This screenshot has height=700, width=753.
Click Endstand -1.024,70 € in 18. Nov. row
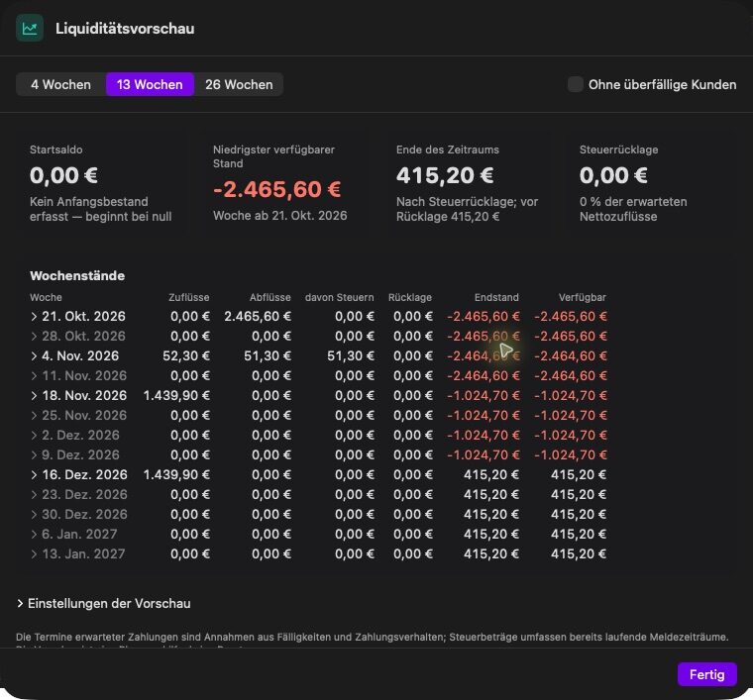(484, 396)
